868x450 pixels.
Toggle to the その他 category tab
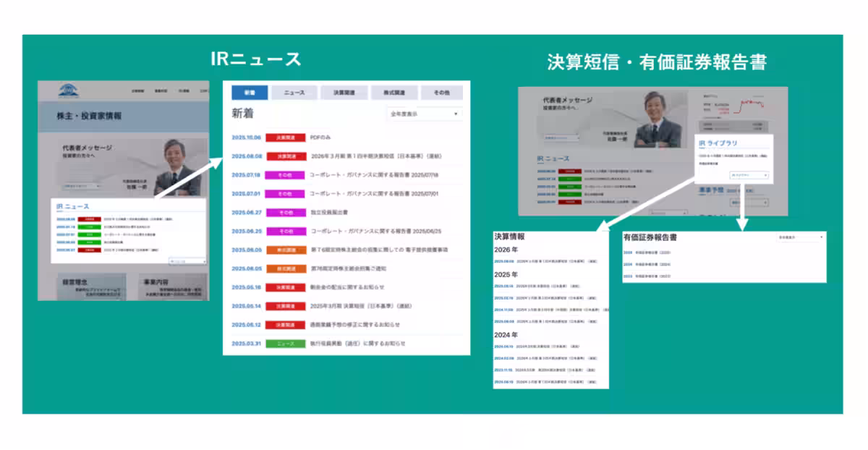pos(439,92)
